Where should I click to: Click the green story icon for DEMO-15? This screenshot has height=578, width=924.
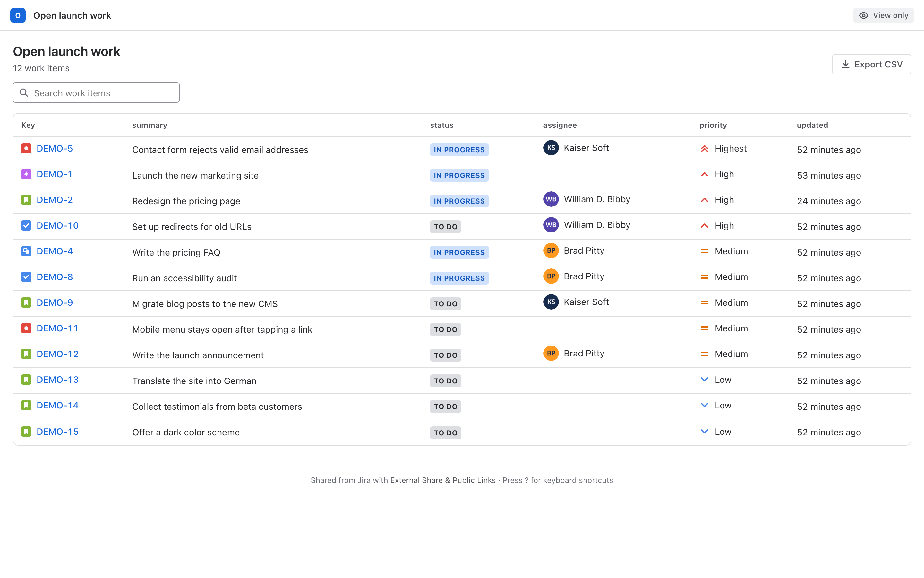click(26, 432)
